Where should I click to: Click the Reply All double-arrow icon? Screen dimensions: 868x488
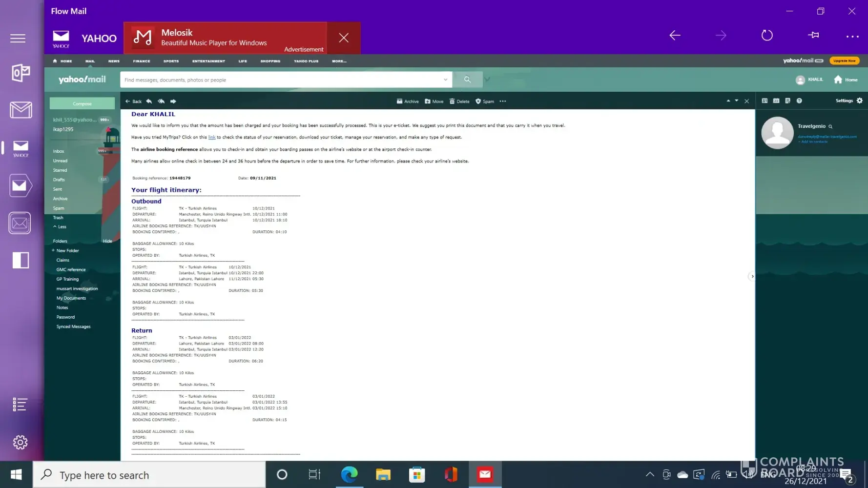(161, 102)
